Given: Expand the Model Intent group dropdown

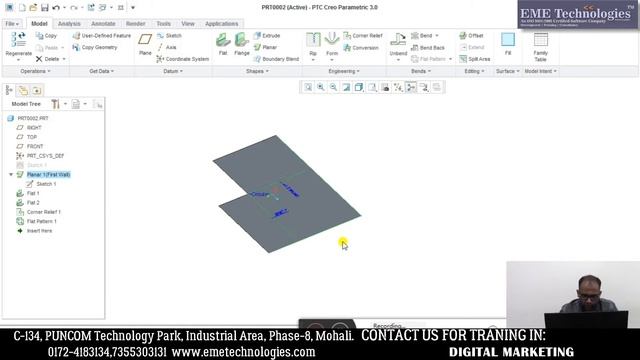Looking at the screenshot, I should pos(540,71).
